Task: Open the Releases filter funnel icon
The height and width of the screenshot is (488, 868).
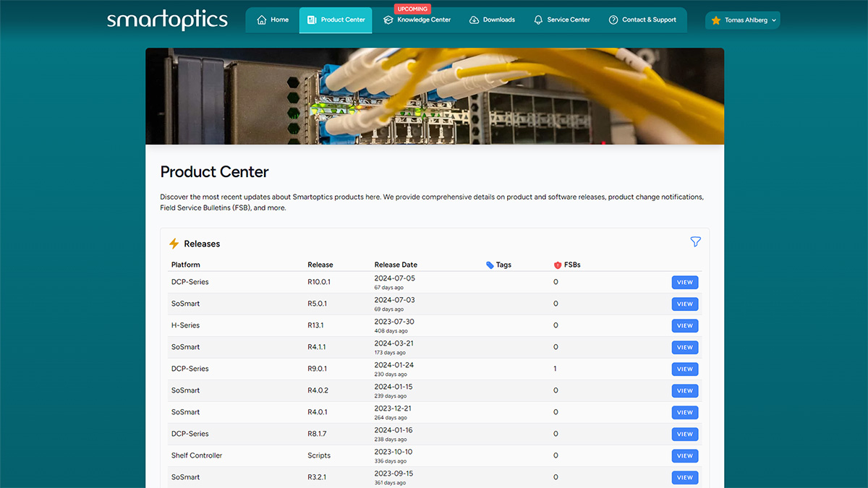Action: (695, 242)
